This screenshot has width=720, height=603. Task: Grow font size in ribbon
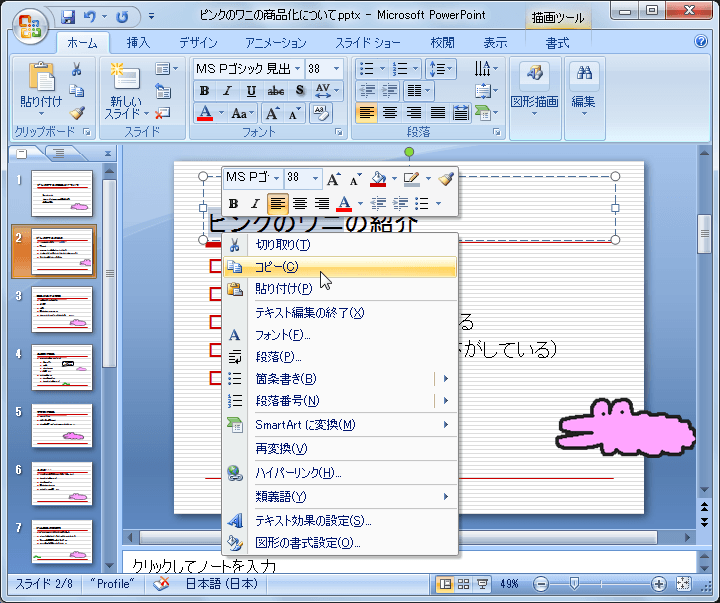click(272, 113)
